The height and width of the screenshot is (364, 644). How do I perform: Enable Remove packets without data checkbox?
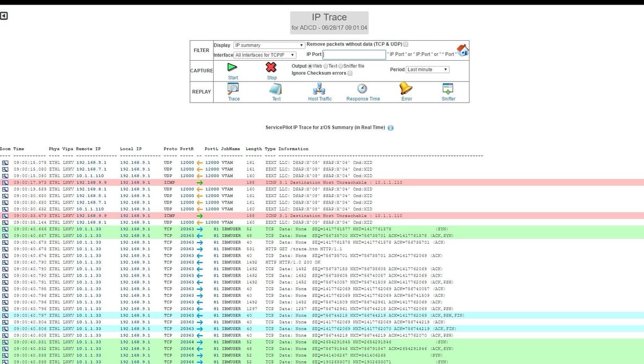click(x=406, y=45)
